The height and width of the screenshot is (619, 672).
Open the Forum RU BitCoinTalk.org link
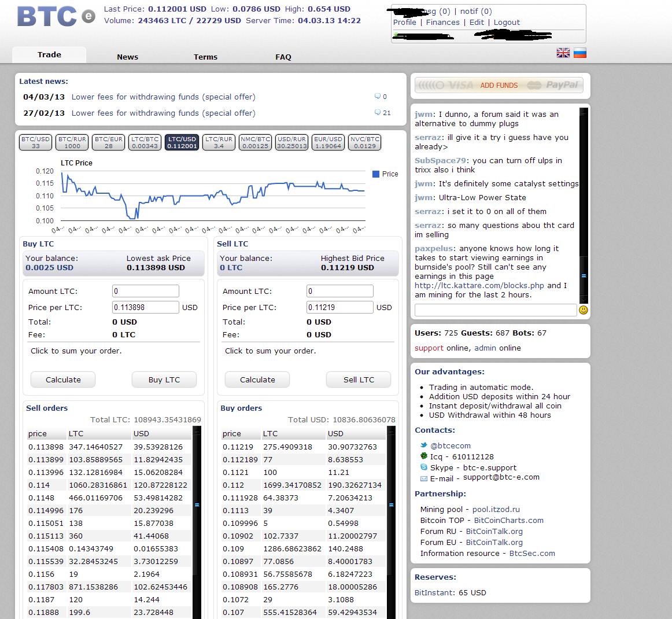click(x=494, y=531)
